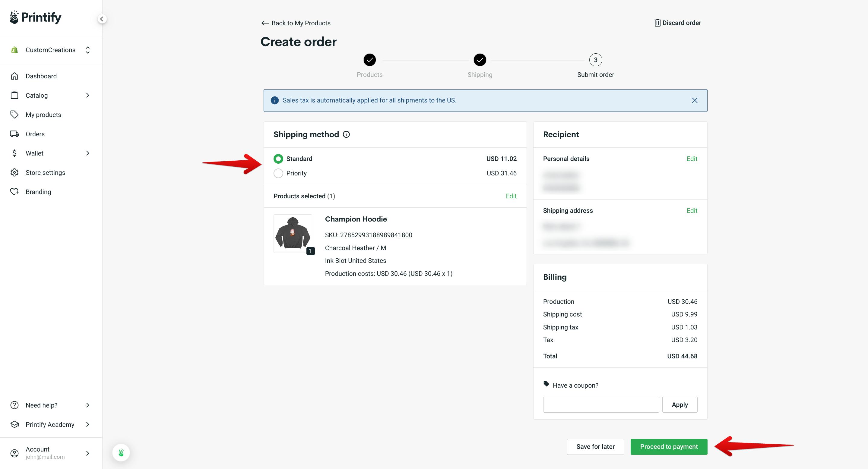
Task: Click the My products tag icon
Action: (14, 115)
